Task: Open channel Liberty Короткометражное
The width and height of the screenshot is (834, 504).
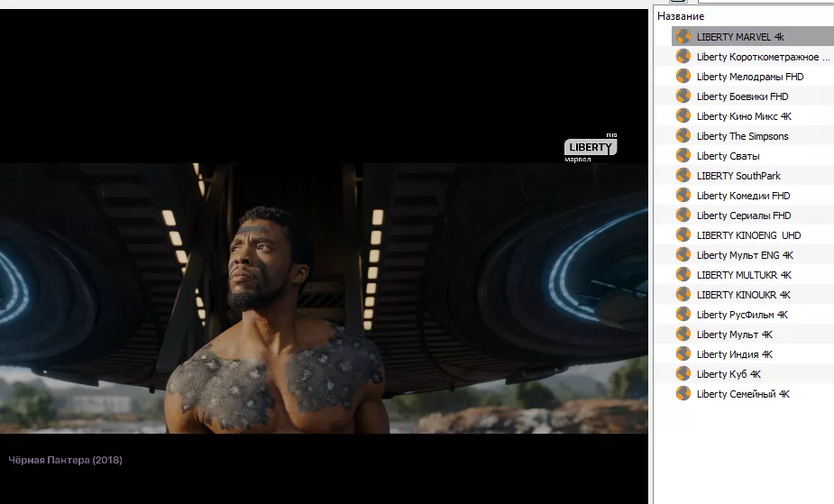Action: 763,57
